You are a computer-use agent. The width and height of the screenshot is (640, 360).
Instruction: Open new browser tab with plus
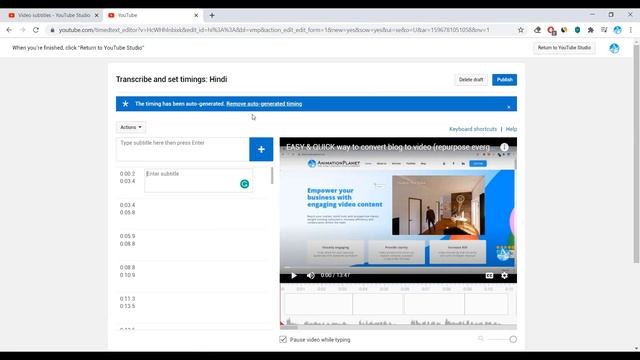(x=212, y=16)
